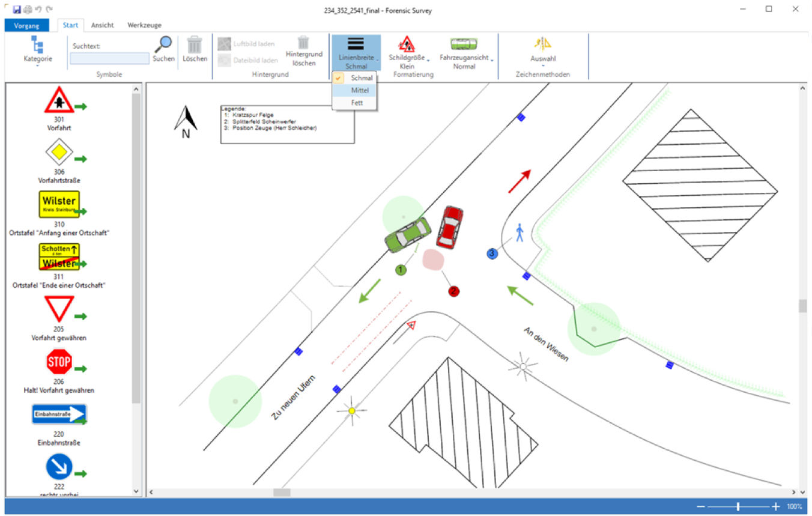Click the zoom slider handle
The height and width of the screenshot is (516, 812).
(x=738, y=506)
